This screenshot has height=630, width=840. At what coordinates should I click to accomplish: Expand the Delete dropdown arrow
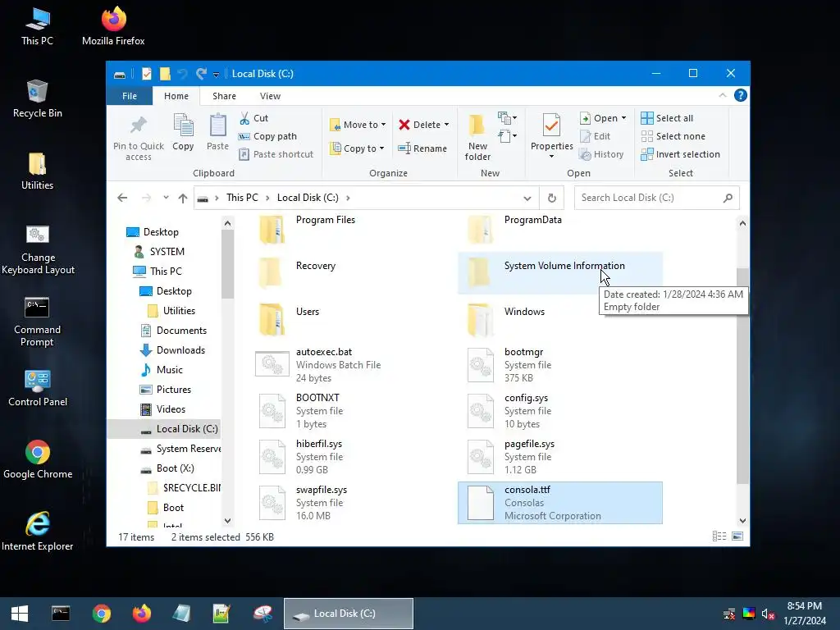446,125
